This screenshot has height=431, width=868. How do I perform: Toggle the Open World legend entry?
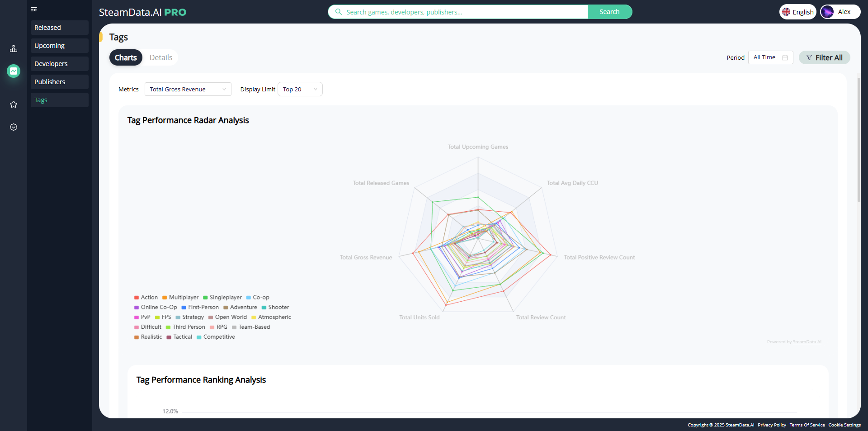[227, 317]
